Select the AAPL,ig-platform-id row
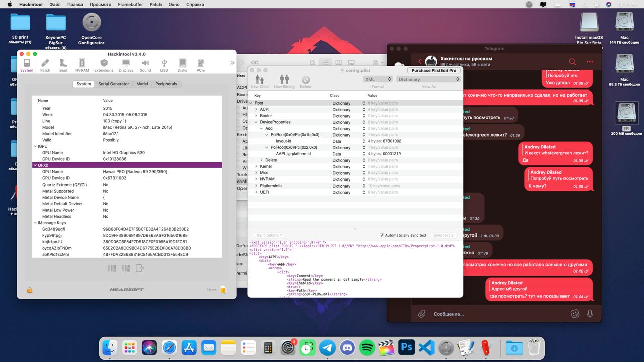Screen dimensions: 644x362 (x=355, y=154)
